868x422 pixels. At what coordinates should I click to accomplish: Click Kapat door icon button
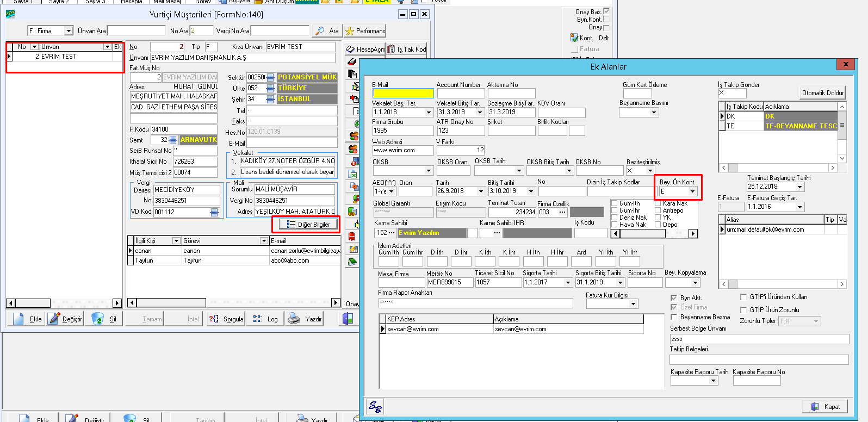pos(825,406)
